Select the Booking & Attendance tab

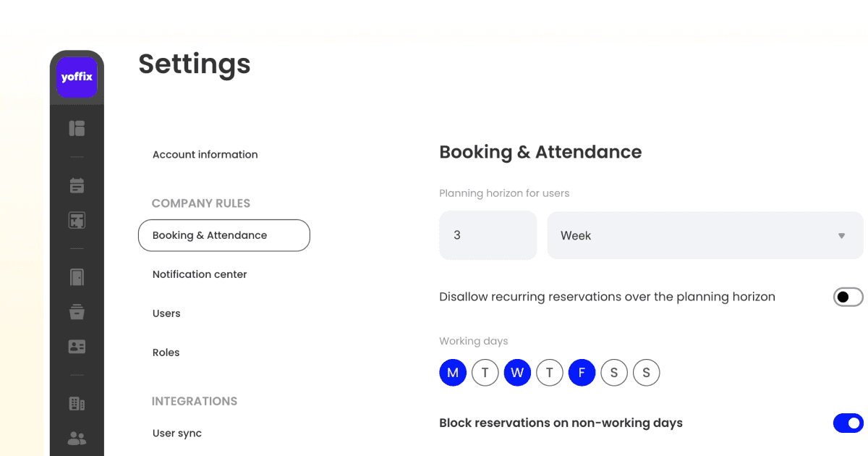[x=210, y=235]
